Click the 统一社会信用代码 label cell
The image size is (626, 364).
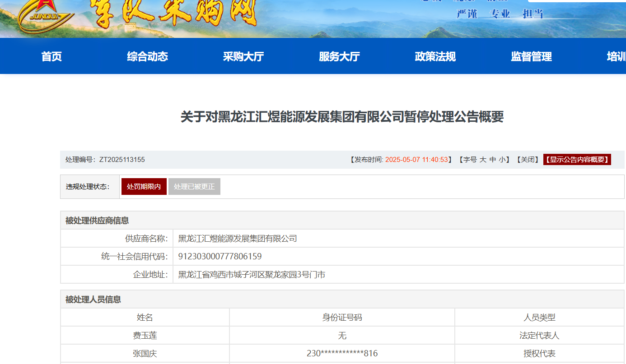click(117, 257)
